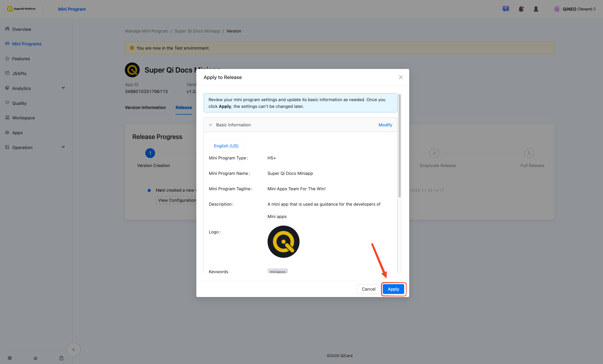Viewport: 603px width, 364px height.
Task: Click the Quality diamond icon
Action: [7, 103]
